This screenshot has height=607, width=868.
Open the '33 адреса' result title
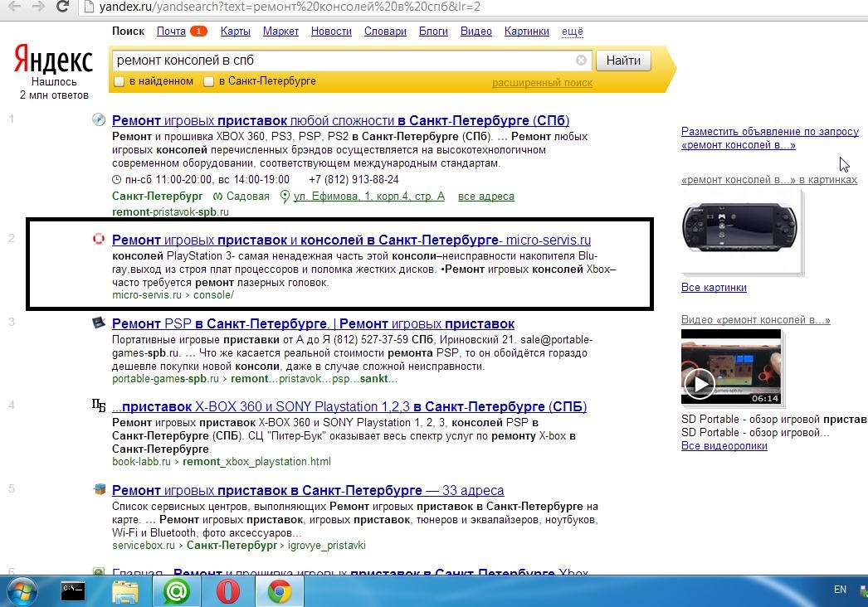coord(308,490)
